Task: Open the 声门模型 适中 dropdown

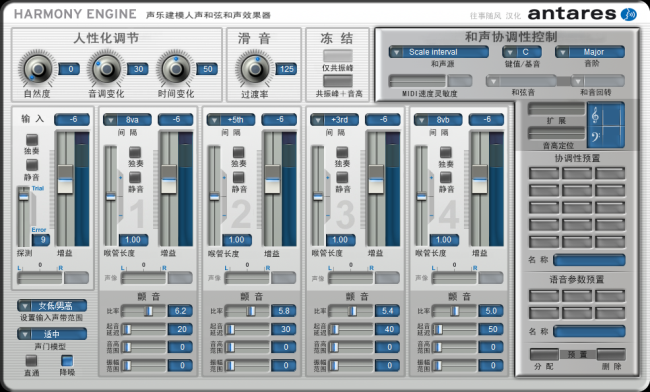Action: click(52, 334)
